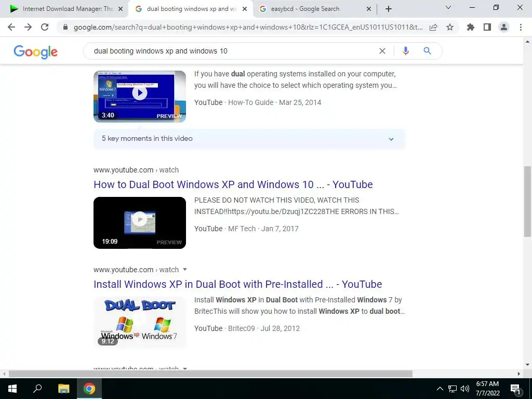Screen dimensions: 532x399
Task: Play the 19:09 MF Tech video thumbnail
Action: [x=140, y=222]
